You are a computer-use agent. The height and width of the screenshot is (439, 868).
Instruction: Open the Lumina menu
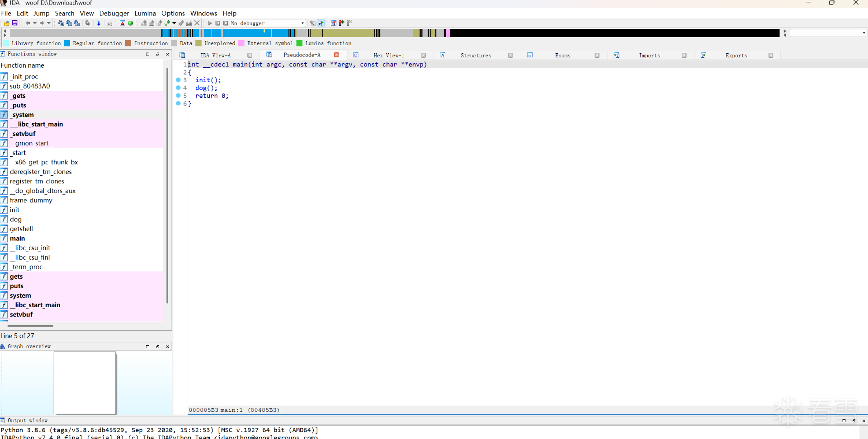tap(145, 14)
